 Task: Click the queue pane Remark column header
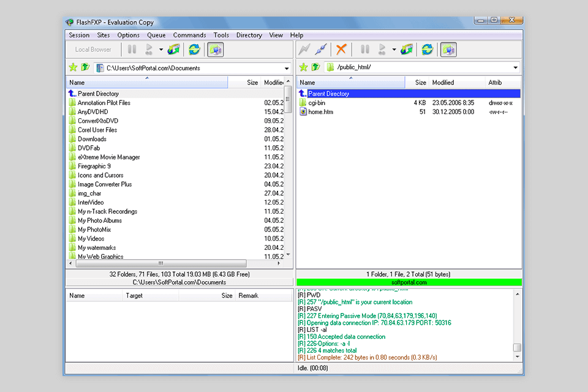[263, 296]
